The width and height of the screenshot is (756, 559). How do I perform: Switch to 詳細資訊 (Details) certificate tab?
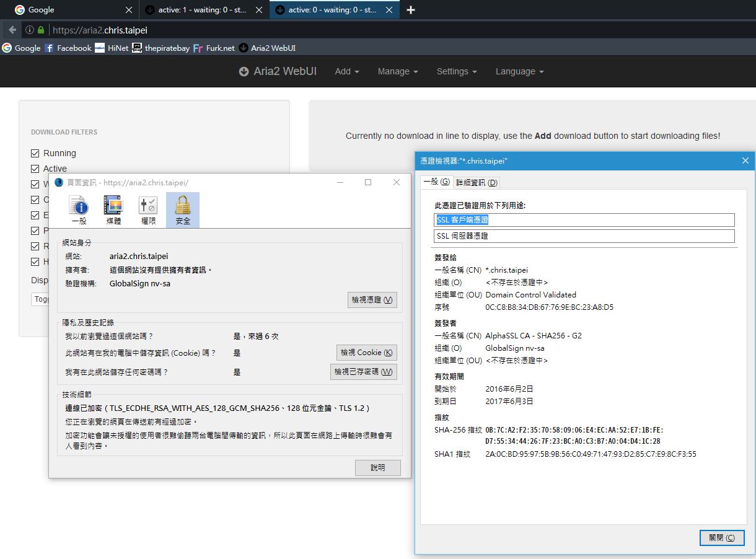click(x=477, y=182)
